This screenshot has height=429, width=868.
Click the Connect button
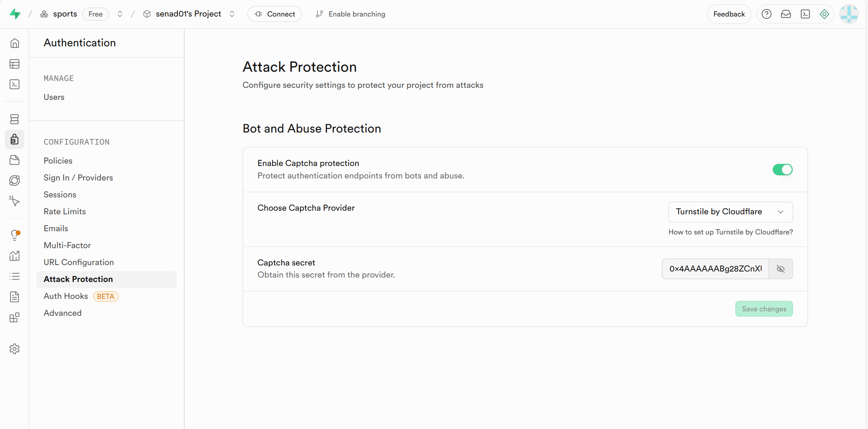[x=275, y=14]
